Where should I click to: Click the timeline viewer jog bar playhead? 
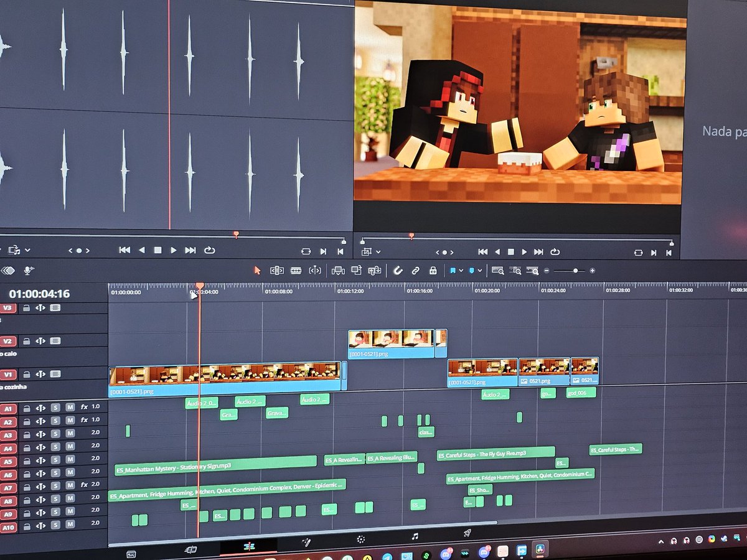[x=411, y=236]
